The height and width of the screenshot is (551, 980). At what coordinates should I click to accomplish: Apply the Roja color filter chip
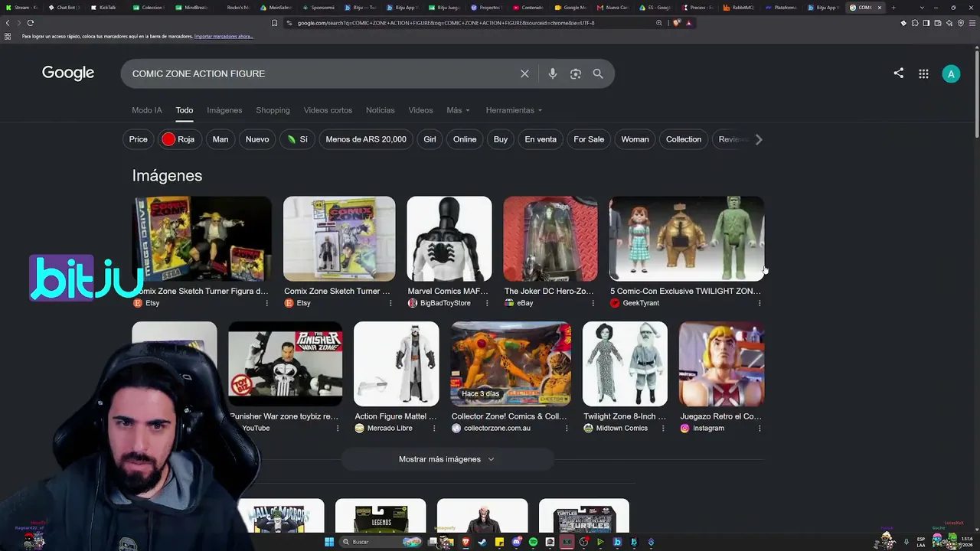178,139
